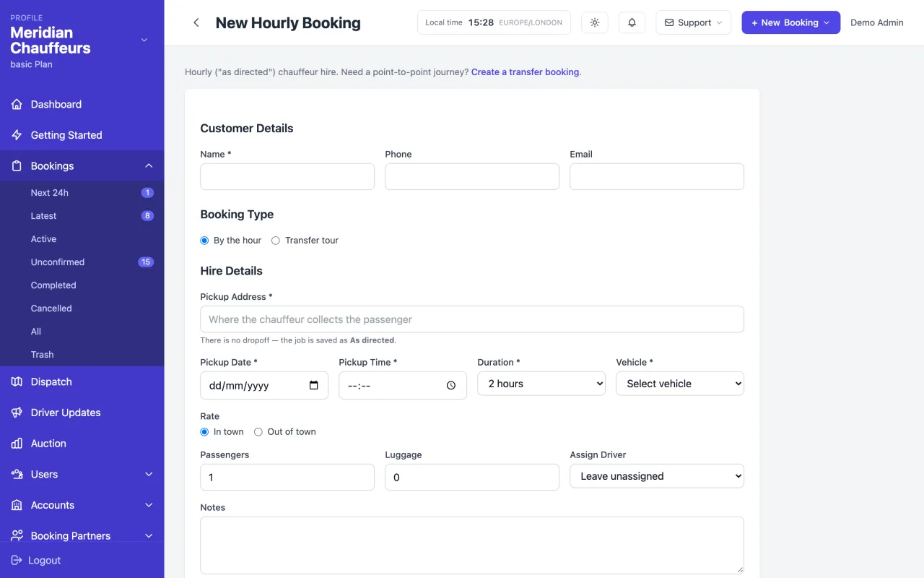The image size is (924, 578).
Task: Open the clock picker in Pickup Time
Action: (x=451, y=385)
